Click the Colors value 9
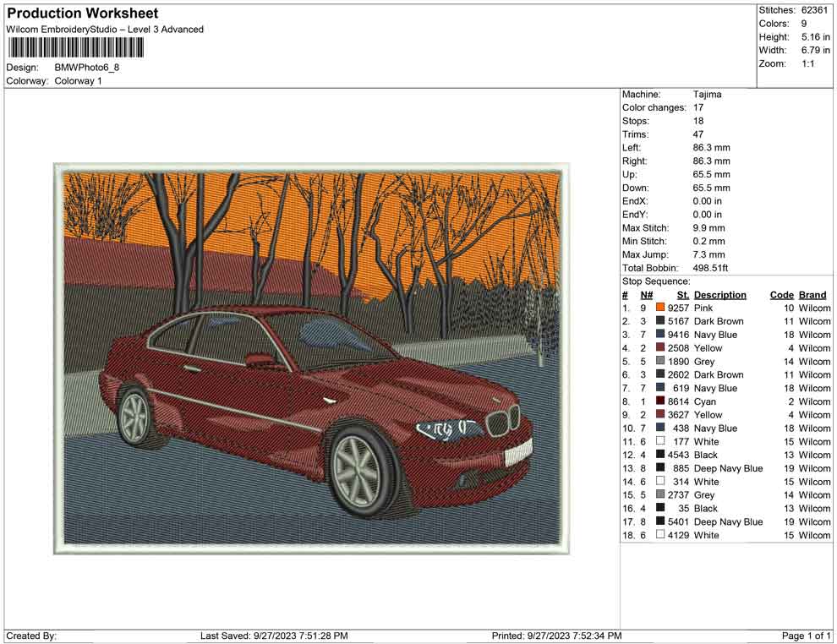 tap(804, 24)
